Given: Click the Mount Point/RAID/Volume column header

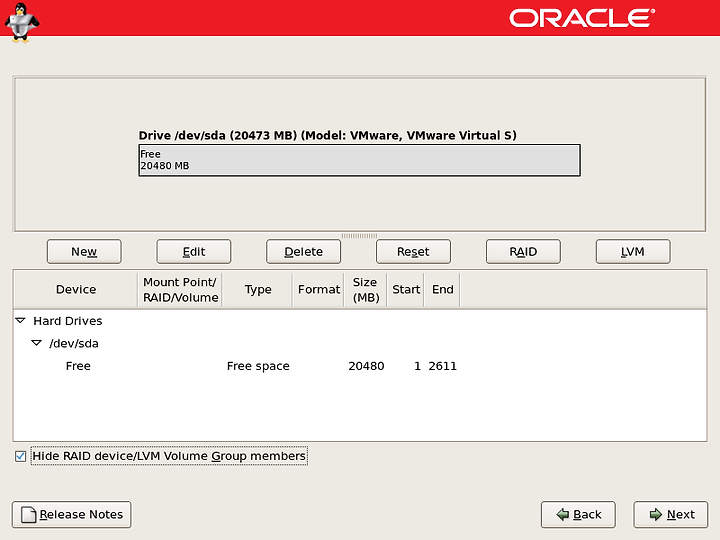Looking at the screenshot, I should [180, 290].
